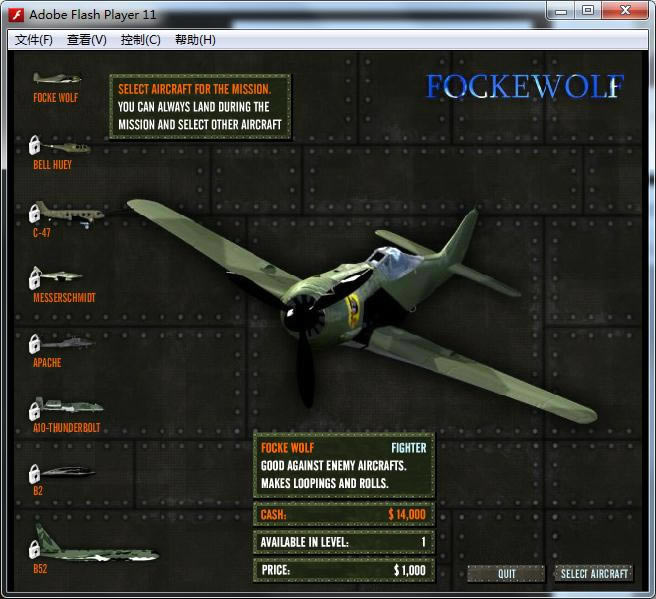656x599 pixels.
Task: Click the Adobe Flash Player title icon
Action: [x=16, y=14]
